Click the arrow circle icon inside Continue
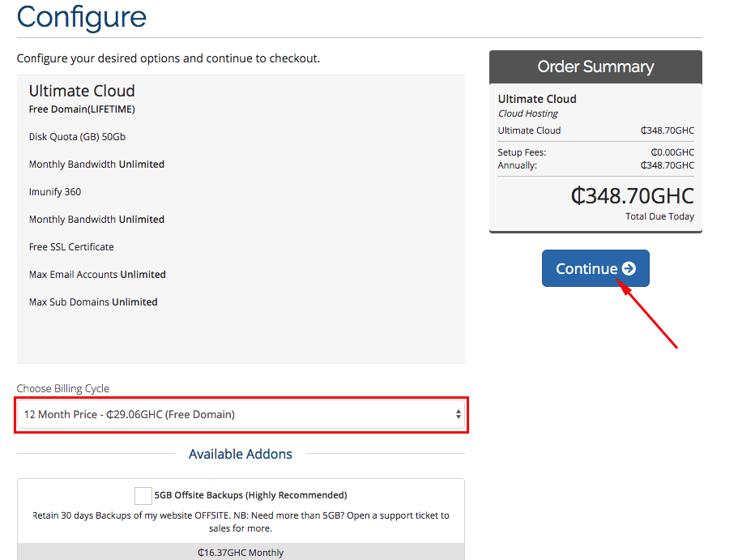 tap(629, 268)
